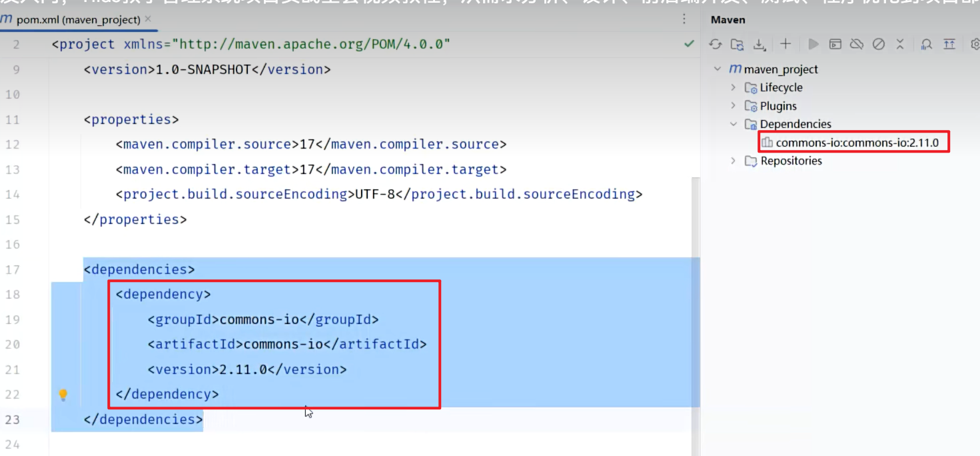The height and width of the screenshot is (456, 980).
Task: Open Maven settings gear icon
Action: point(975,44)
